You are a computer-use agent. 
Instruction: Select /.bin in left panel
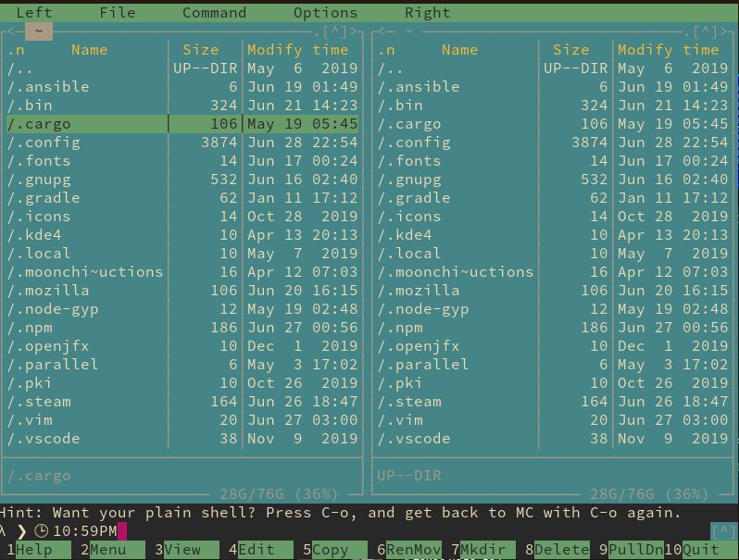[x=182, y=106]
